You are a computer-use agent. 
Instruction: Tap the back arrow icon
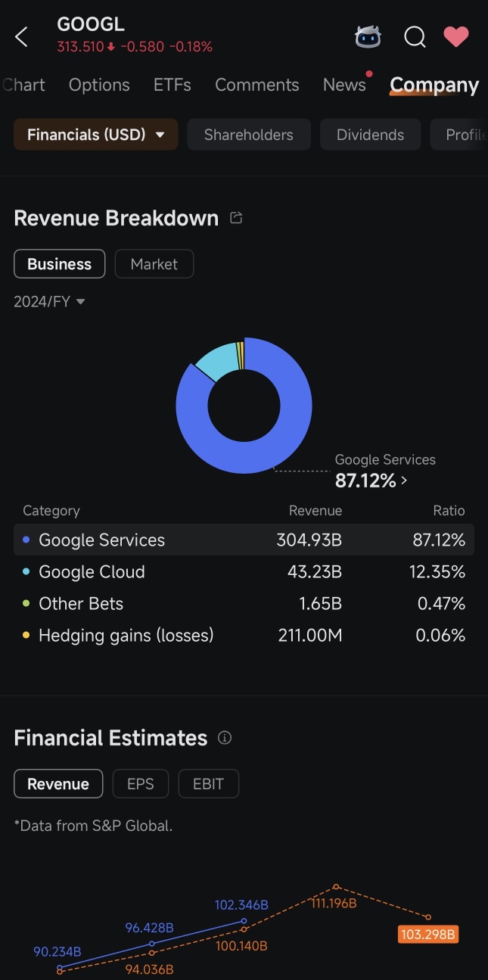click(21, 36)
